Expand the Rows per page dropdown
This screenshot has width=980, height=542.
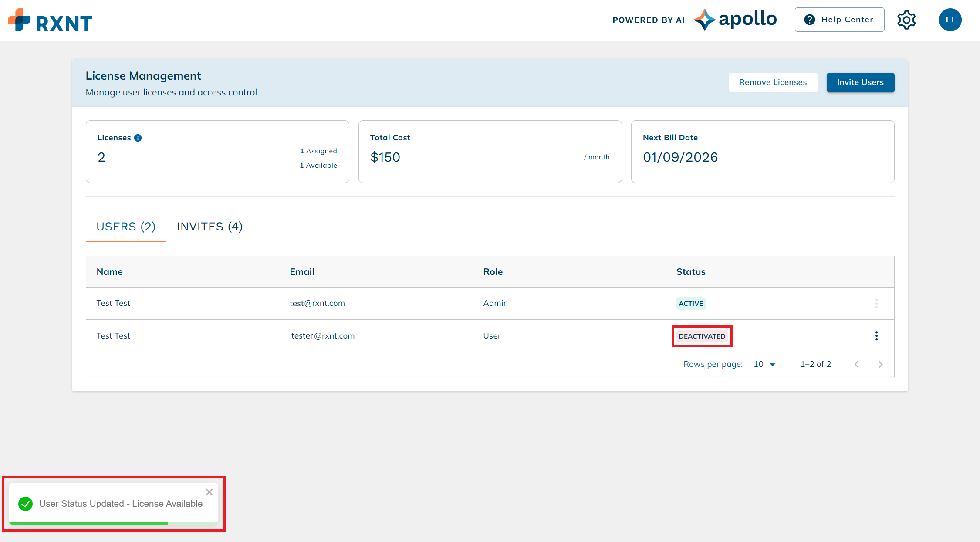coord(765,364)
